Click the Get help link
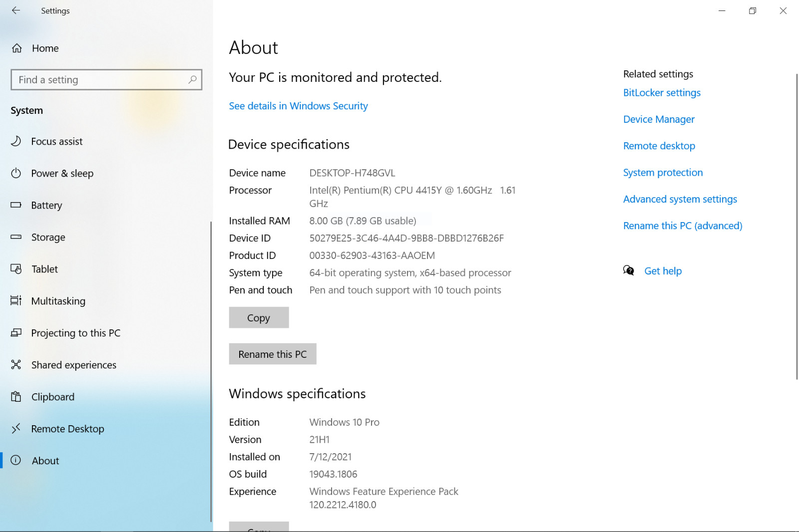 (663, 271)
